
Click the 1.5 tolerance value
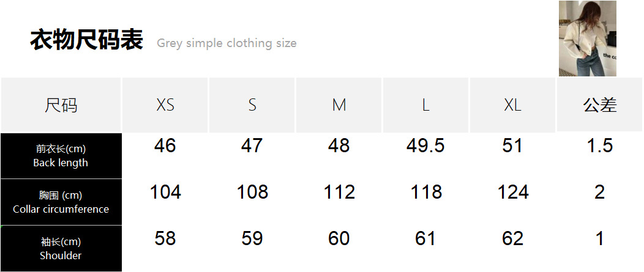point(599,146)
